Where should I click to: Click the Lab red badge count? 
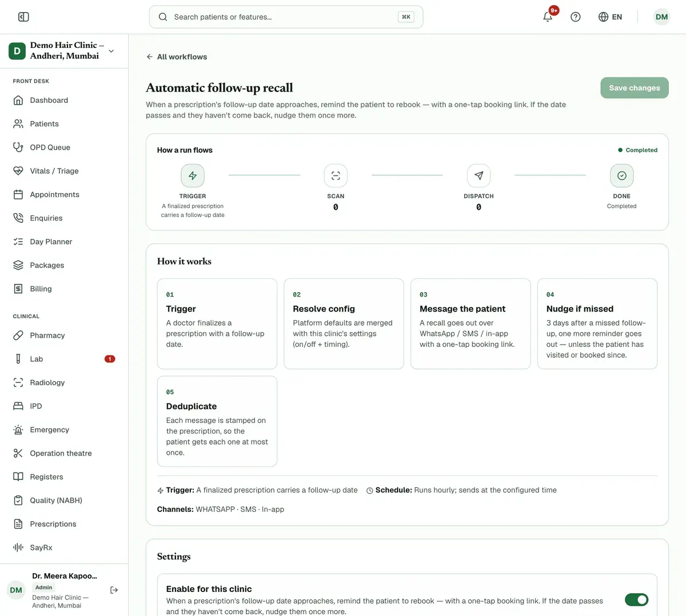pos(110,359)
